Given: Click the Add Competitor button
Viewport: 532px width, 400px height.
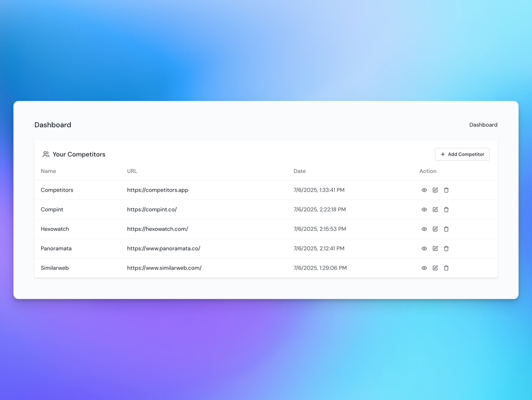Looking at the screenshot, I should pos(462,154).
